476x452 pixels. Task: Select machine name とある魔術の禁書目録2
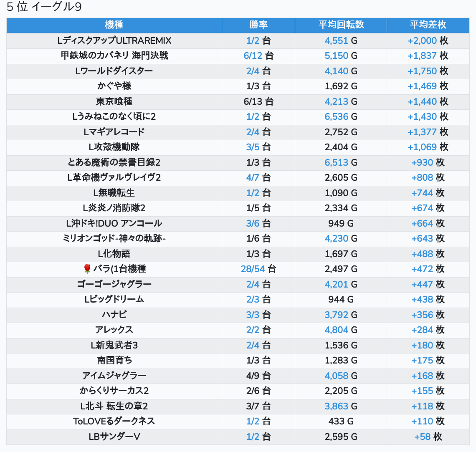(114, 162)
